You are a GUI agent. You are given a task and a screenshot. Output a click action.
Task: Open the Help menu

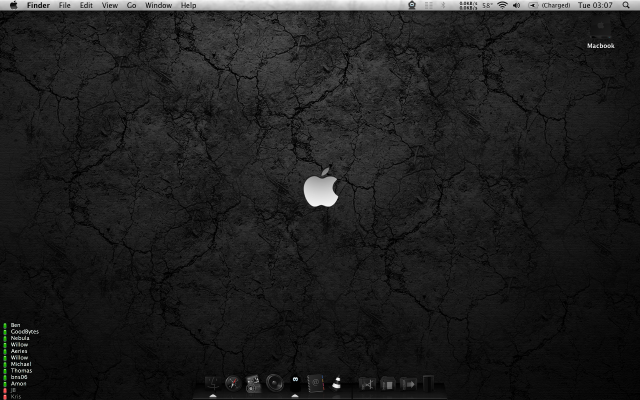pos(189,5)
